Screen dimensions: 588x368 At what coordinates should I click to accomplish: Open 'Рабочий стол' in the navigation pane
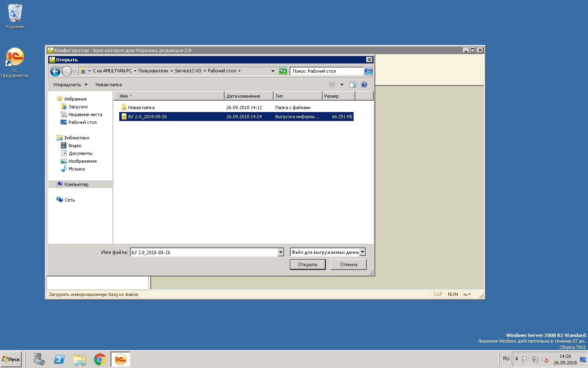coord(82,122)
